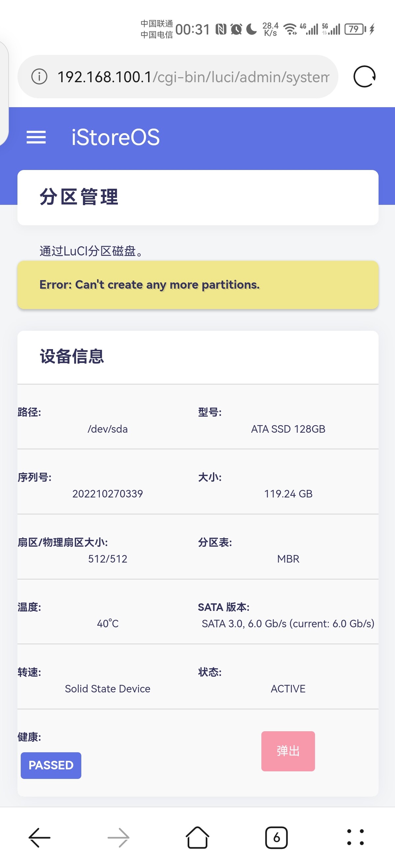The height and width of the screenshot is (868, 395).
Task: Click the pink 弹出 eject button
Action: pos(288,751)
